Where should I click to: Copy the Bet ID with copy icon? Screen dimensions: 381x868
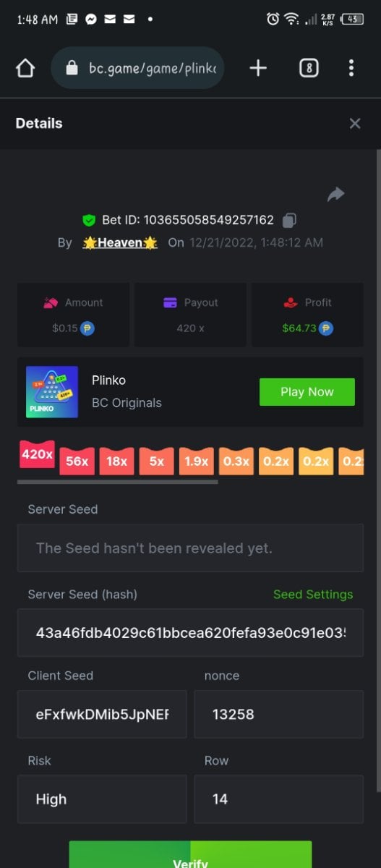click(x=289, y=220)
